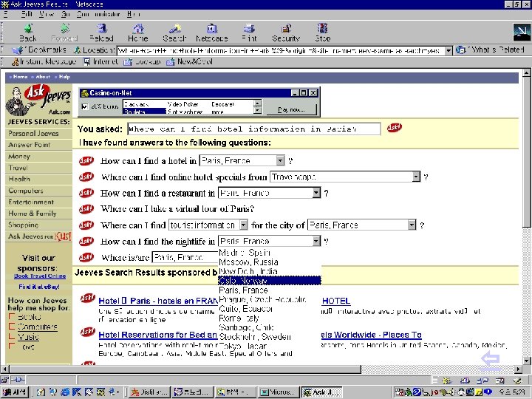The image size is (532, 399).
Task: Follow the Book Travel Online sponsor link
Action: [x=40, y=276]
